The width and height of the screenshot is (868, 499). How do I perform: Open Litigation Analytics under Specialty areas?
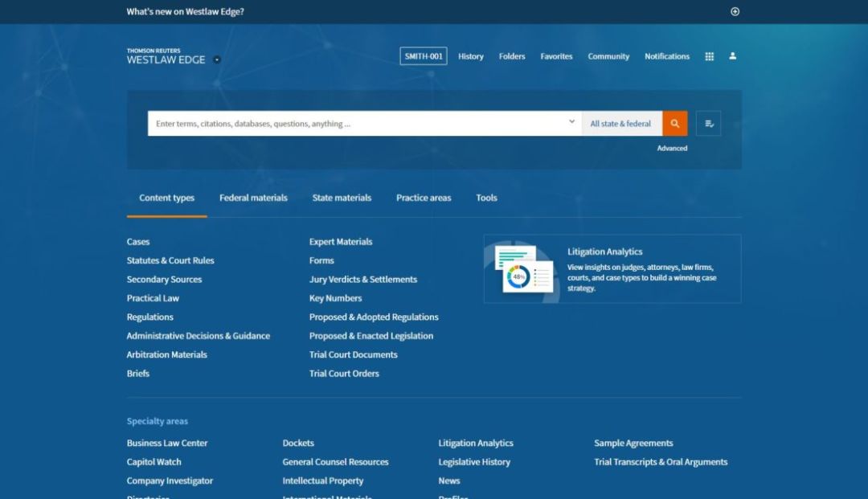tap(476, 443)
